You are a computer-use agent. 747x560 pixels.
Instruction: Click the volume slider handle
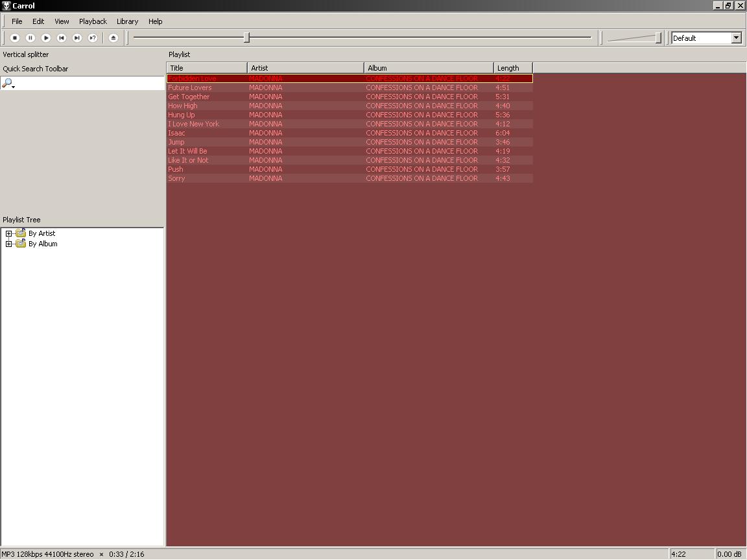658,38
